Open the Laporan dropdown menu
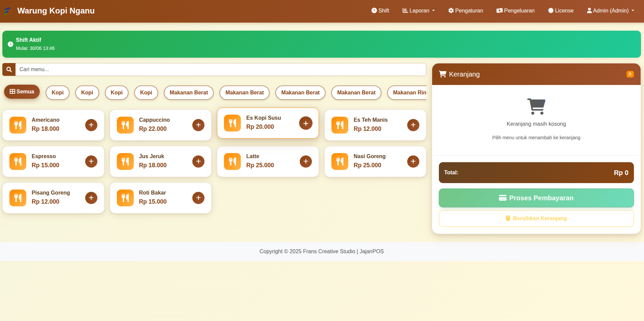Image resolution: width=644 pixels, height=321 pixels. [419, 11]
